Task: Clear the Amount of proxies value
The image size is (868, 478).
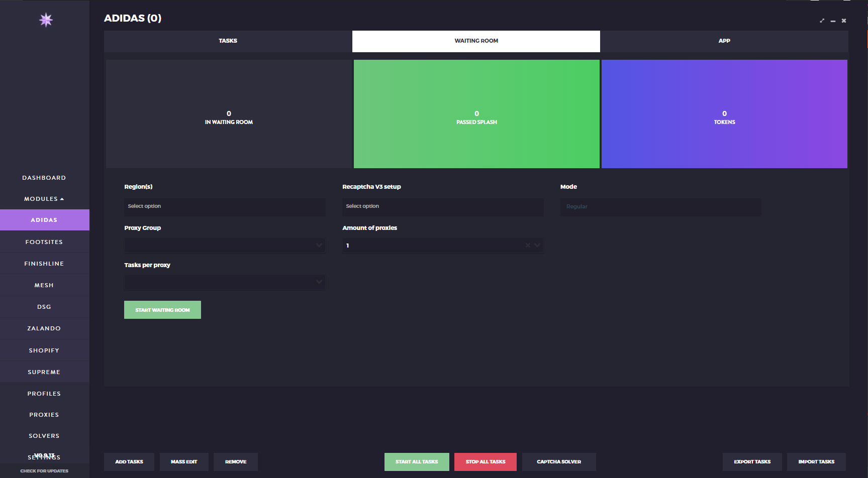Action: tap(528, 245)
